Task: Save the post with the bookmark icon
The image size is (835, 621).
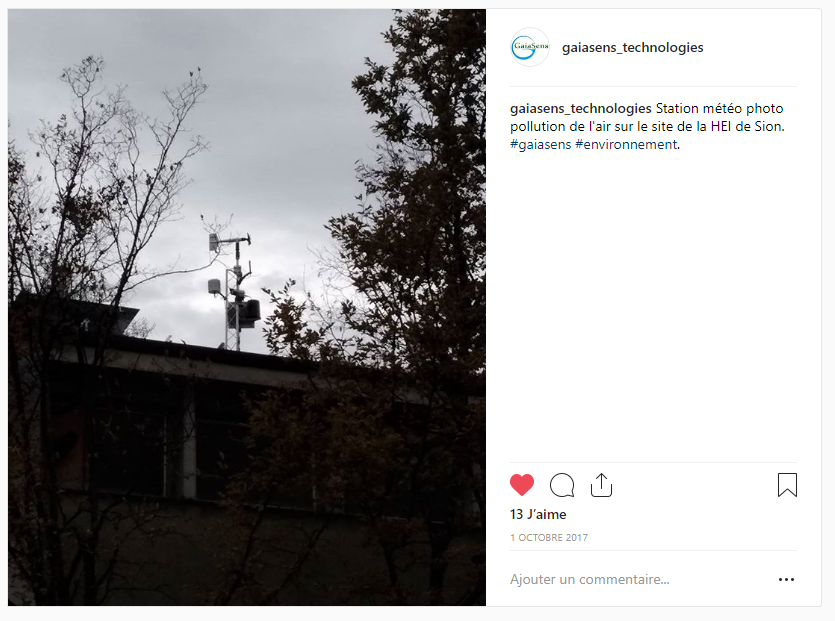Action: (x=787, y=485)
